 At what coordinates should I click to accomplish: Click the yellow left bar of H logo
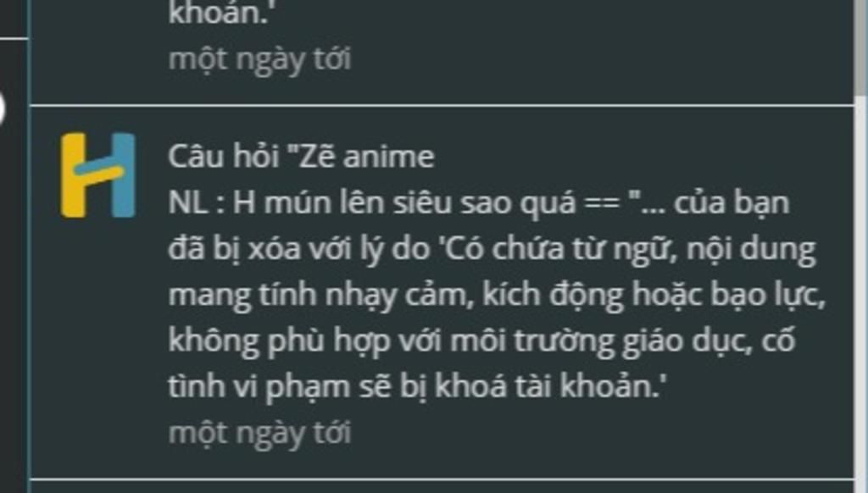point(73,174)
